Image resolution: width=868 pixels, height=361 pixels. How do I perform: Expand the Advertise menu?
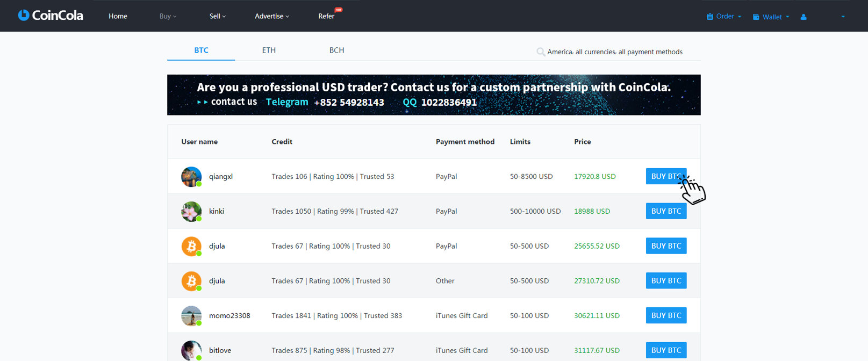tap(272, 16)
